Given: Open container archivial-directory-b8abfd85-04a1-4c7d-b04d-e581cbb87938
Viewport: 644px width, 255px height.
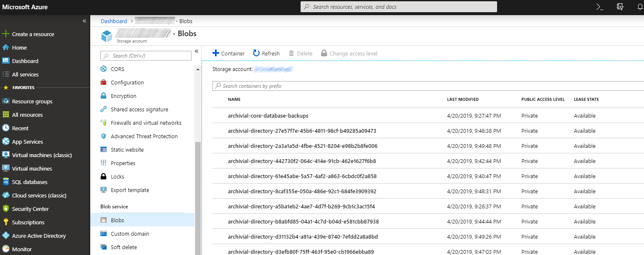Looking at the screenshot, I should click(303, 221).
